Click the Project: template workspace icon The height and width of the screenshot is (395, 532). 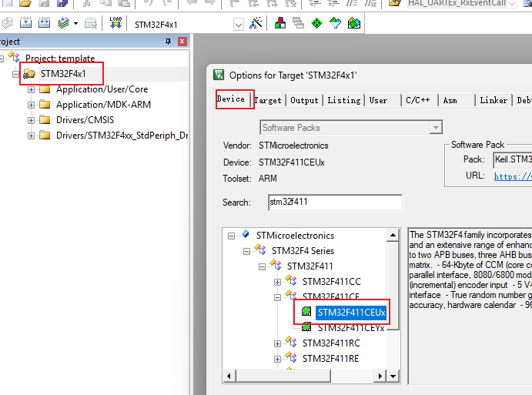pos(15,57)
